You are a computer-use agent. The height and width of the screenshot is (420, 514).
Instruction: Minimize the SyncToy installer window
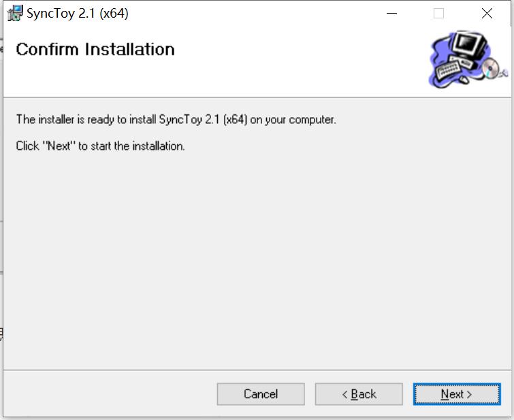click(391, 13)
